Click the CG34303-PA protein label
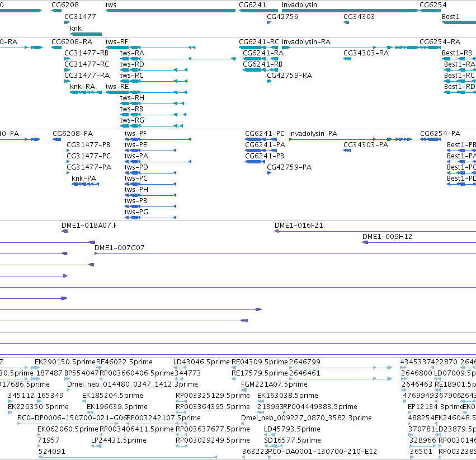 [366, 145]
